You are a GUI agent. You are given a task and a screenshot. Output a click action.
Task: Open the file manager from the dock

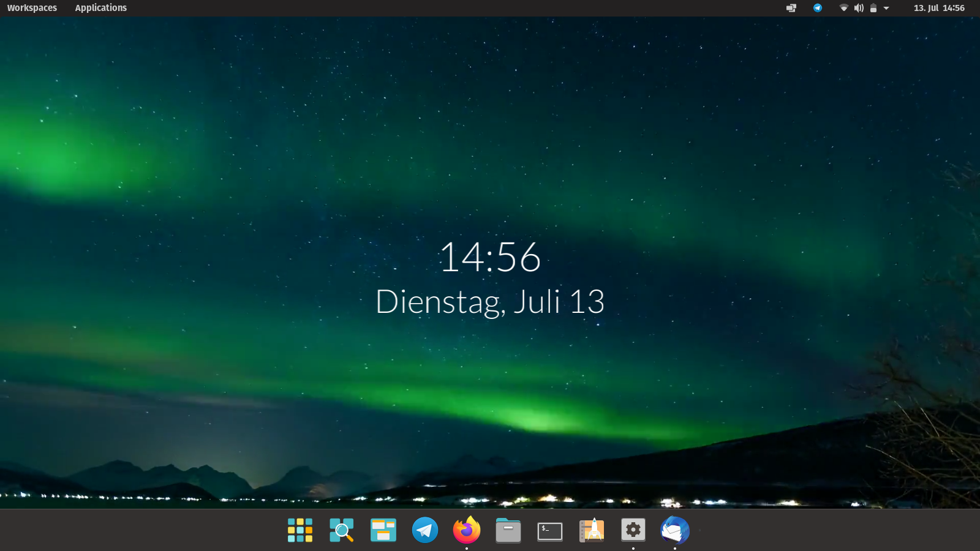[508, 530]
